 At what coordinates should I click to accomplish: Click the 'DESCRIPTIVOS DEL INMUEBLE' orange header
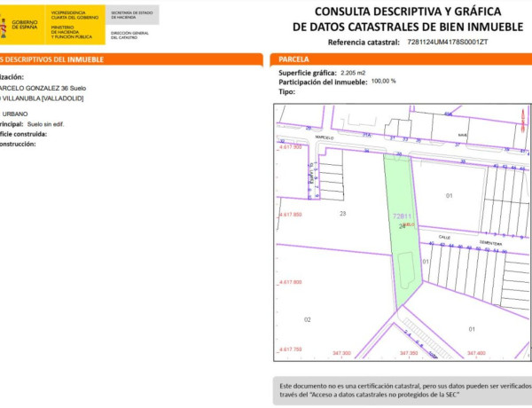tap(130, 59)
